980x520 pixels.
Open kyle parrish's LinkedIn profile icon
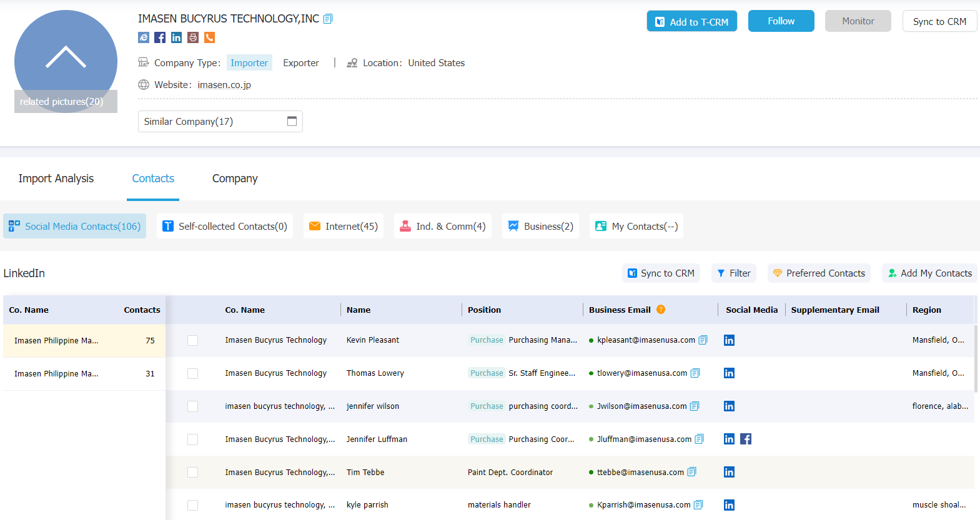coord(729,505)
